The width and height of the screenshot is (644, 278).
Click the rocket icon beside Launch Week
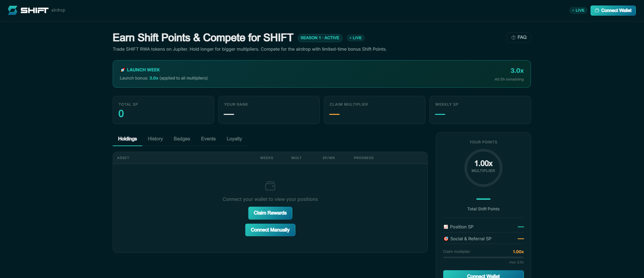tap(123, 70)
